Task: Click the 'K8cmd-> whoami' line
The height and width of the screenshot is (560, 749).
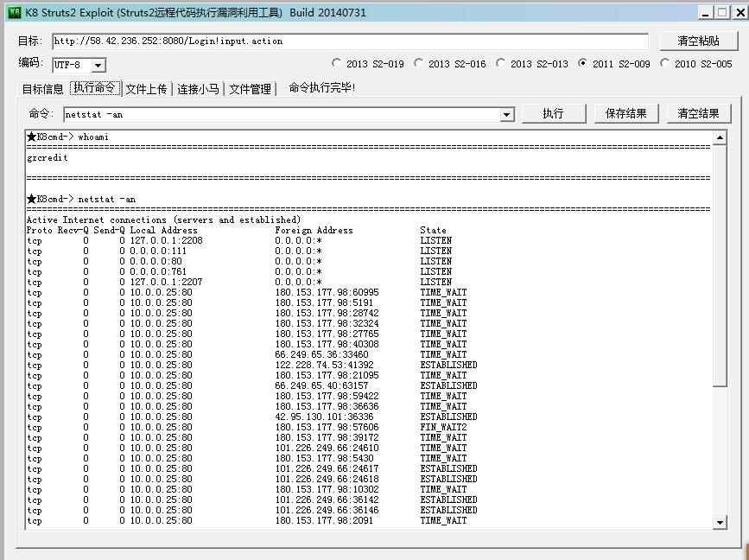Action: pos(68,137)
